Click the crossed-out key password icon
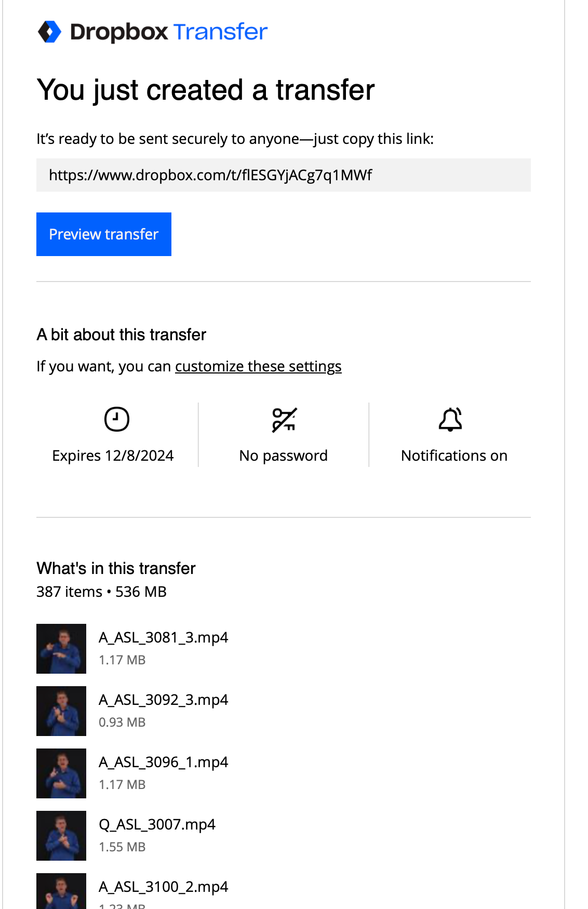 pyautogui.click(x=284, y=420)
